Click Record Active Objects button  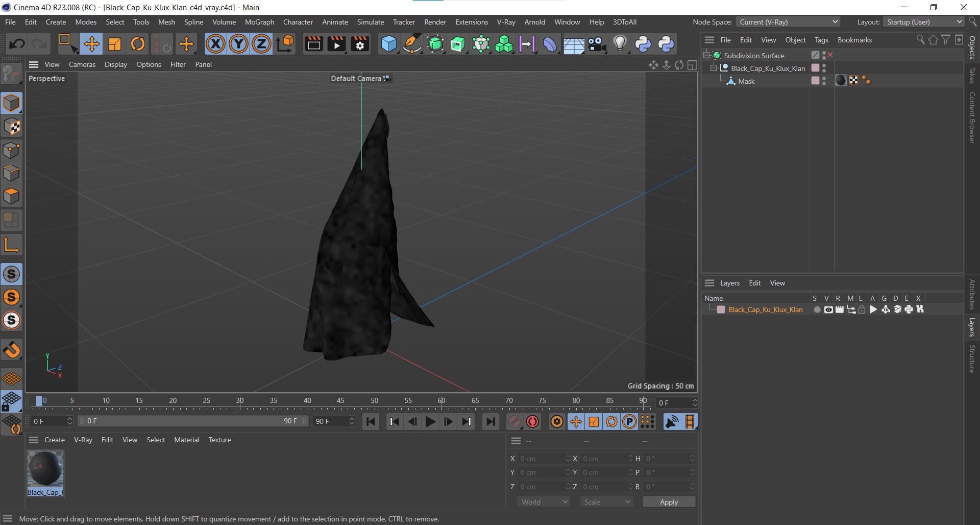pyautogui.click(x=514, y=422)
